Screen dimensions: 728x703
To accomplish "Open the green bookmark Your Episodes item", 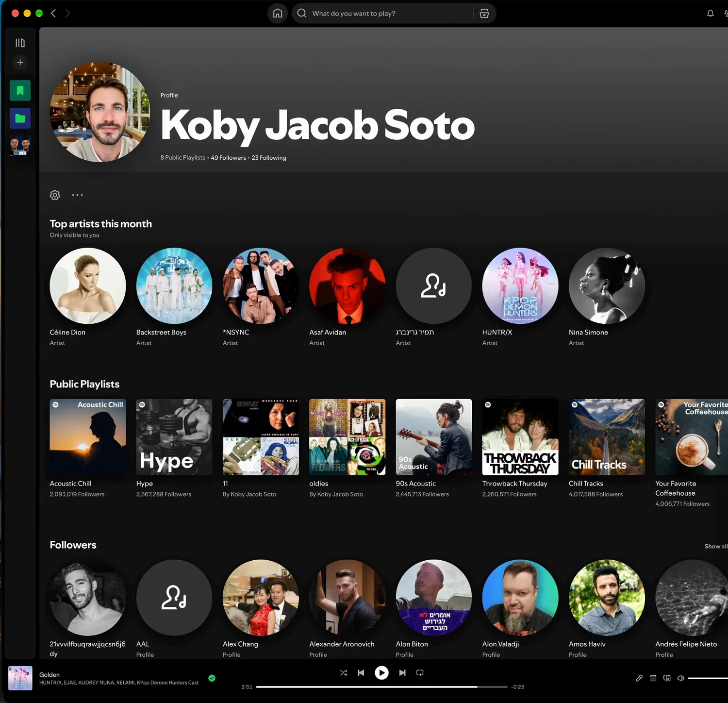I will click(x=20, y=90).
